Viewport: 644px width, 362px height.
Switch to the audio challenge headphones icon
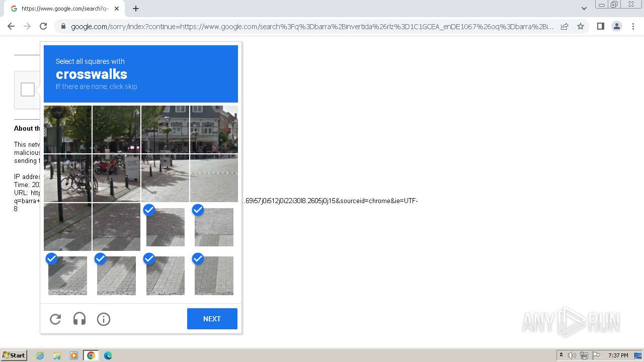click(79, 319)
